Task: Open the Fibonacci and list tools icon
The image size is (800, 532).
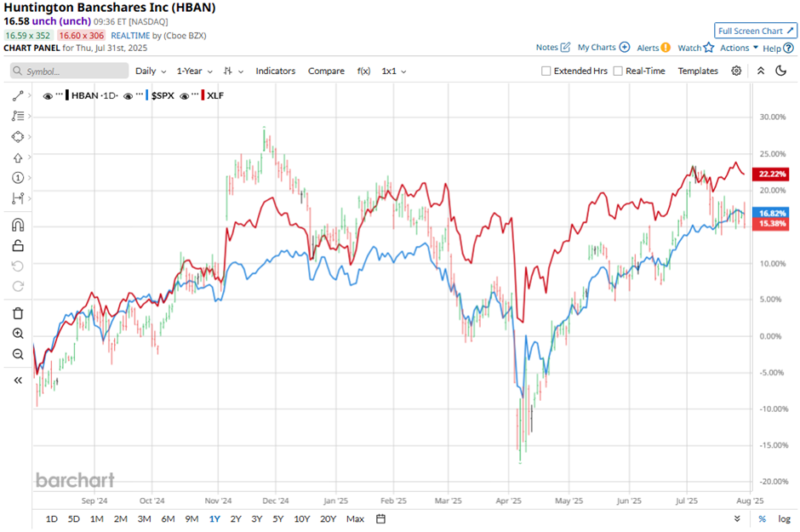Action: [x=18, y=117]
